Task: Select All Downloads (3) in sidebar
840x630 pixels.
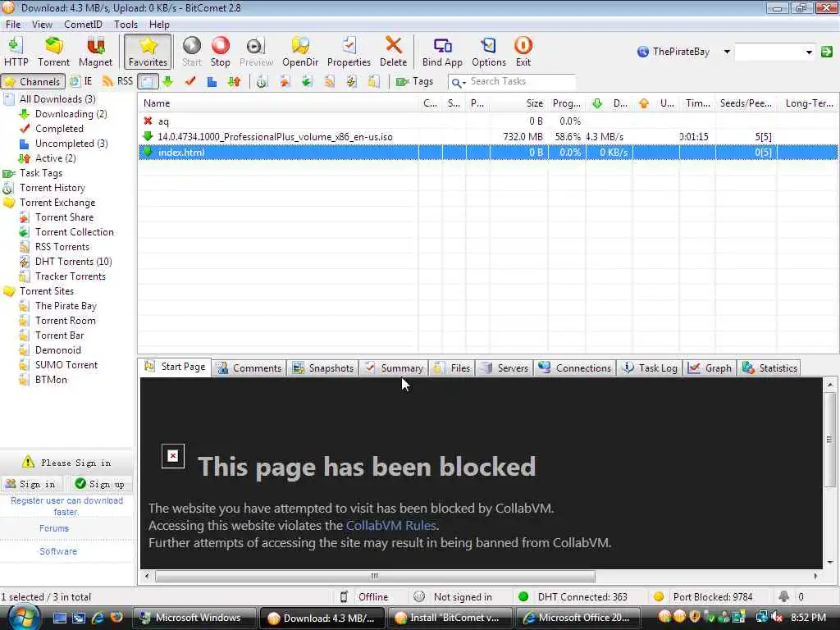Action: [57, 99]
